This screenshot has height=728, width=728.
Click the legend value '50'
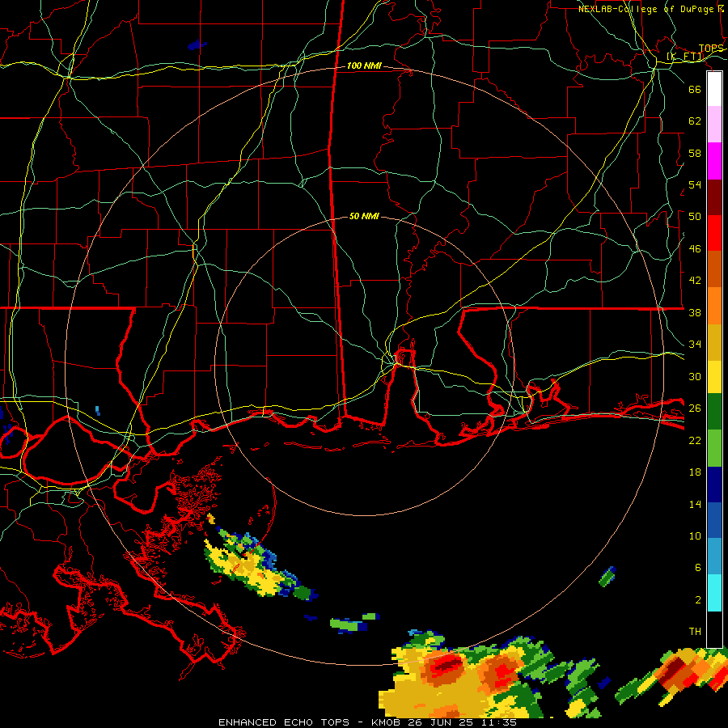point(695,217)
